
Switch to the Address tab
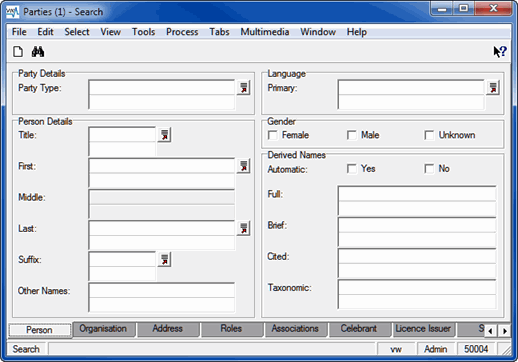(167, 329)
